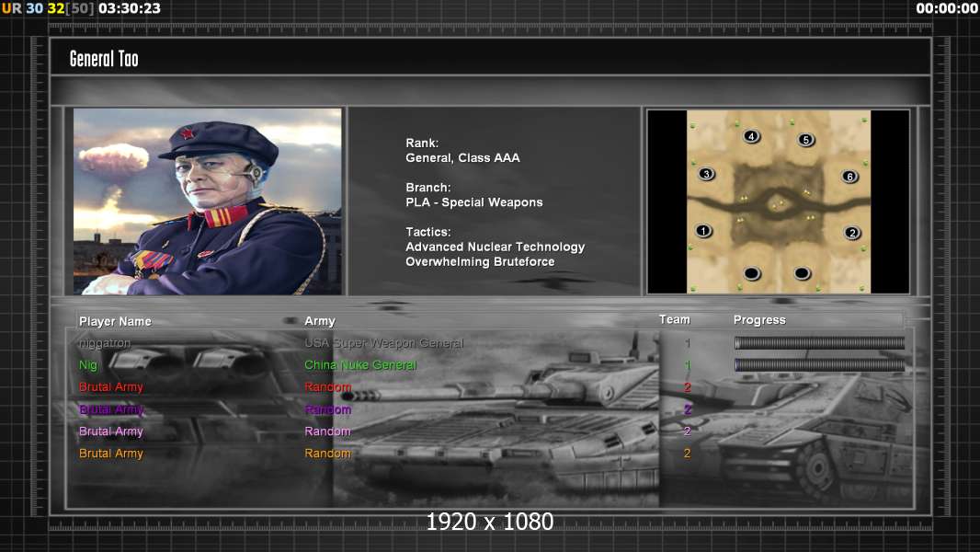
Task: Click the desert map preview thumbnail
Action: 778,201
